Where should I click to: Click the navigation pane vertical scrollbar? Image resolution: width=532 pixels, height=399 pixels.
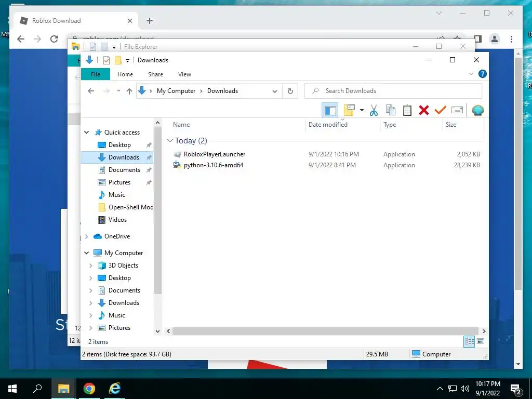click(157, 211)
